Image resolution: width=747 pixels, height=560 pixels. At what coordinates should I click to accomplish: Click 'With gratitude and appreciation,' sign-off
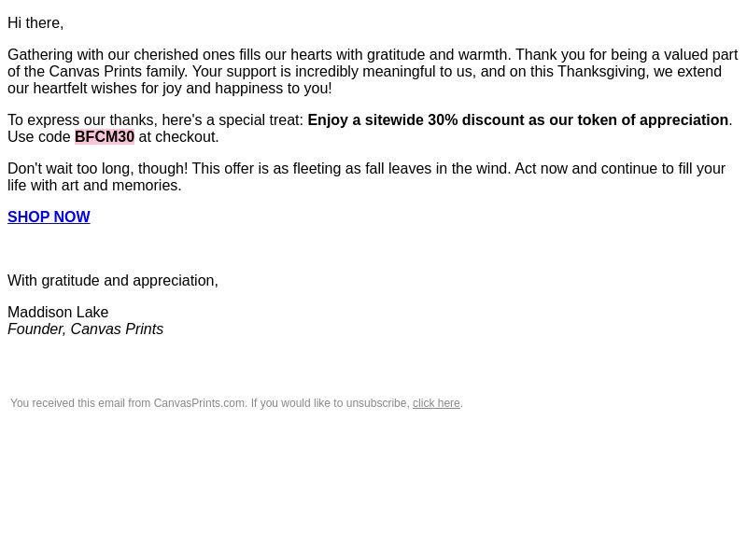click(113, 281)
